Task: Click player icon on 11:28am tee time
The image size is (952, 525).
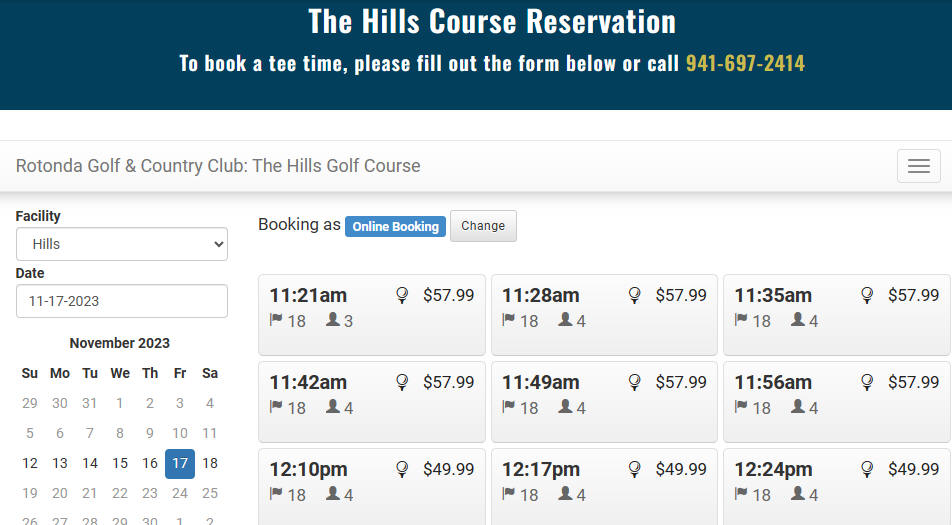Action: [x=565, y=319]
